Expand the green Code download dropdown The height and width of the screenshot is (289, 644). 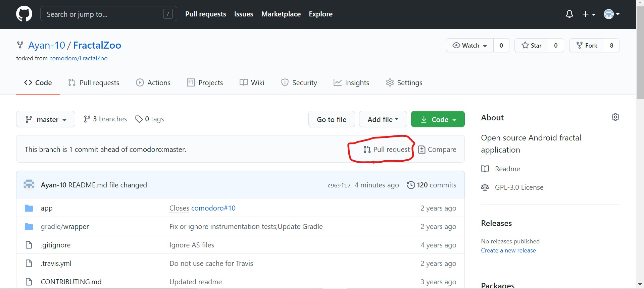tap(438, 119)
